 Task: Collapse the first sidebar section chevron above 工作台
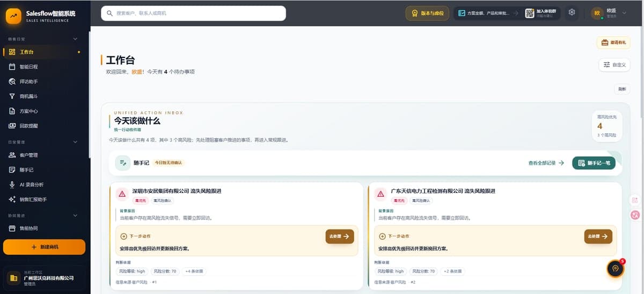click(x=75, y=39)
